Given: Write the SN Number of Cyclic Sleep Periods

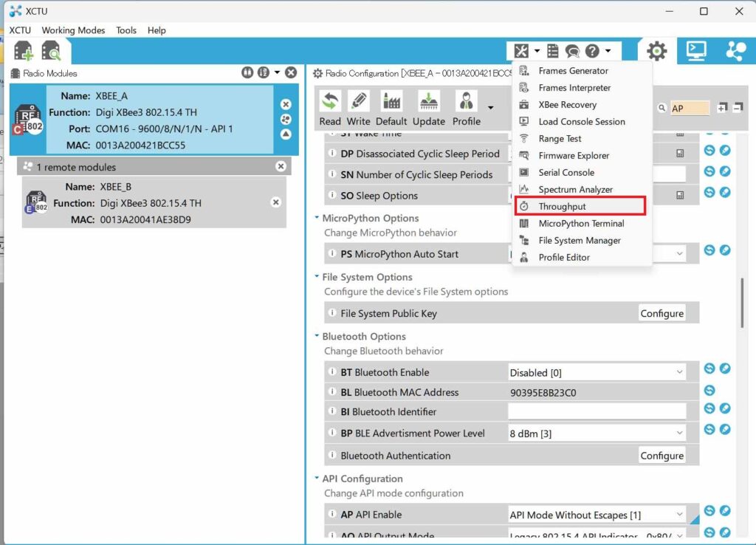Looking at the screenshot, I should click(x=725, y=171).
